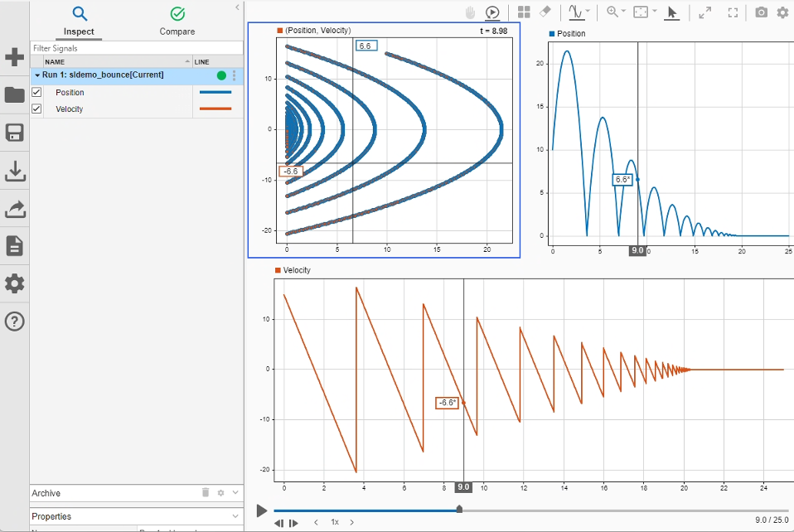Select the Pan tool in the toolbar

tap(468, 12)
